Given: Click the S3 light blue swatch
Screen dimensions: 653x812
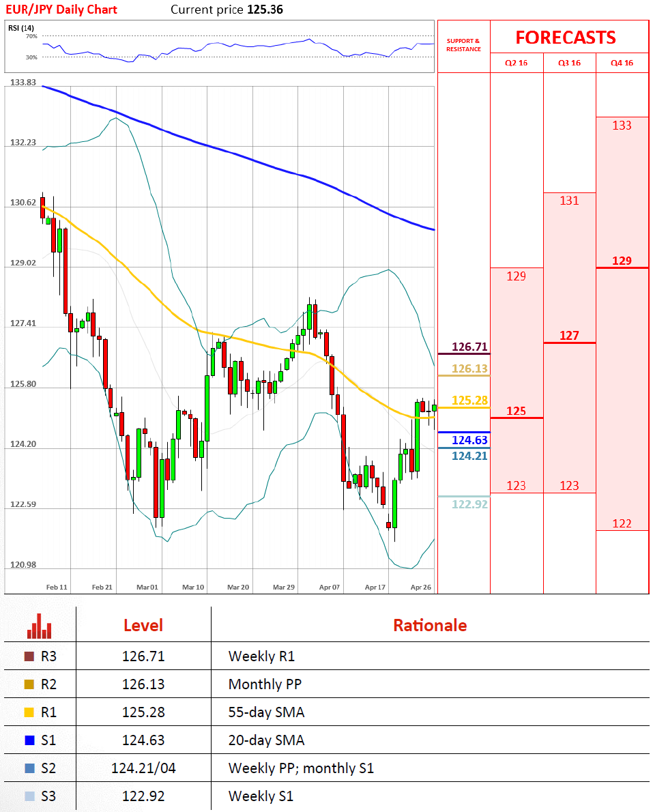Looking at the screenshot, I should pyautogui.click(x=29, y=796).
